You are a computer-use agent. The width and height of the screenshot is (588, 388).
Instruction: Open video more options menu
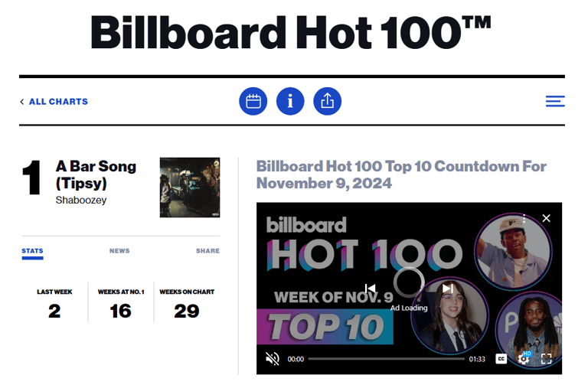pyautogui.click(x=524, y=218)
